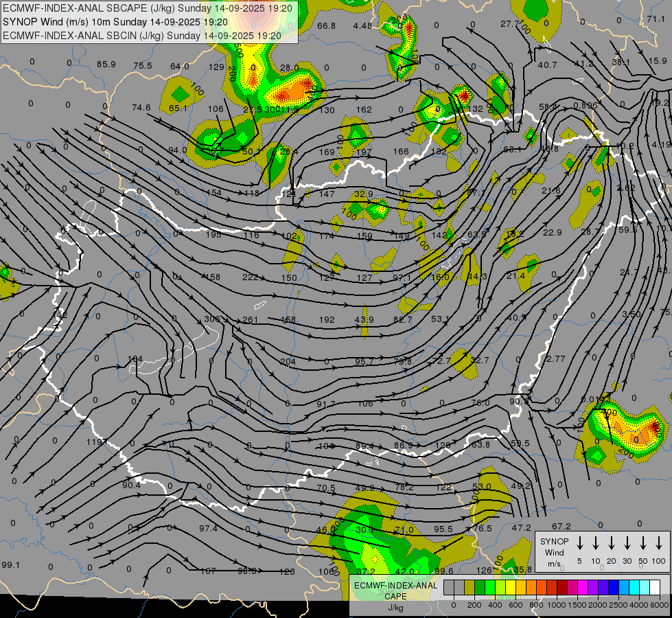Pick the pure orange swatch left of 800 tick
672x618 pixels.
tap(531, 587)
